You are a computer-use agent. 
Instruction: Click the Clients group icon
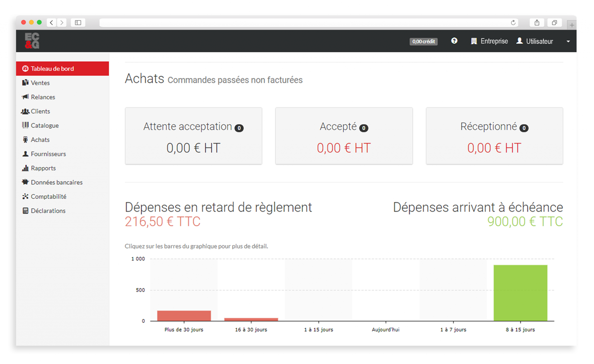click(25, 111)
